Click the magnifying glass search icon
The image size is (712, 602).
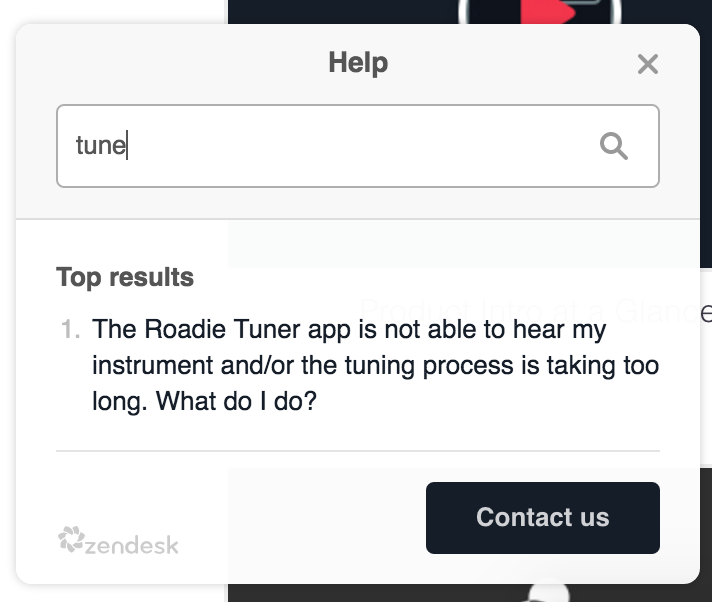tap(613, 146)
